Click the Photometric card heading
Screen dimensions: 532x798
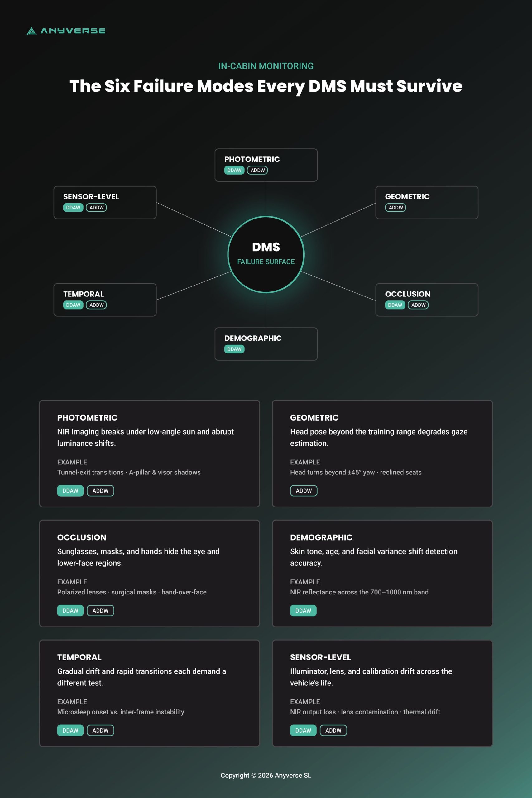pos(87,418)
